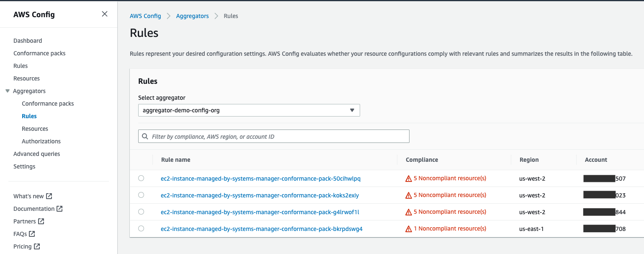Click the Aggregators breadcrumb link
The width and height of the screenshot is (644, 254).
tap(192, 16)
